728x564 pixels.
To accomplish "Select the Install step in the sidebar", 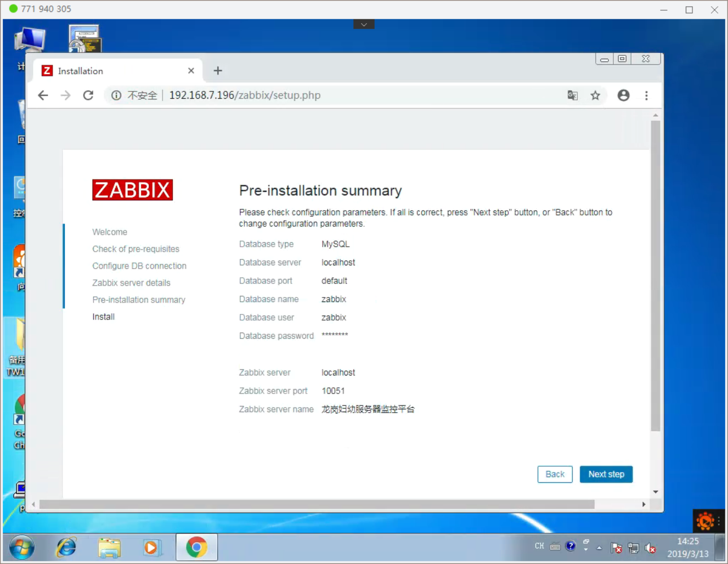I will [x=104, y=317].
